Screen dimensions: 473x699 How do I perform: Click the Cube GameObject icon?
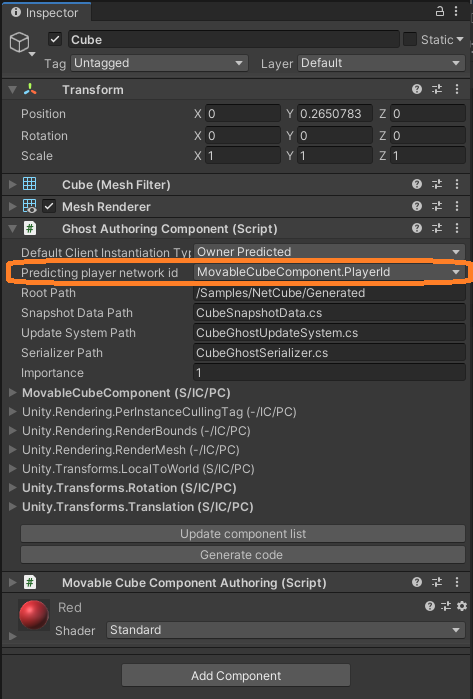[x=20, y=42]
